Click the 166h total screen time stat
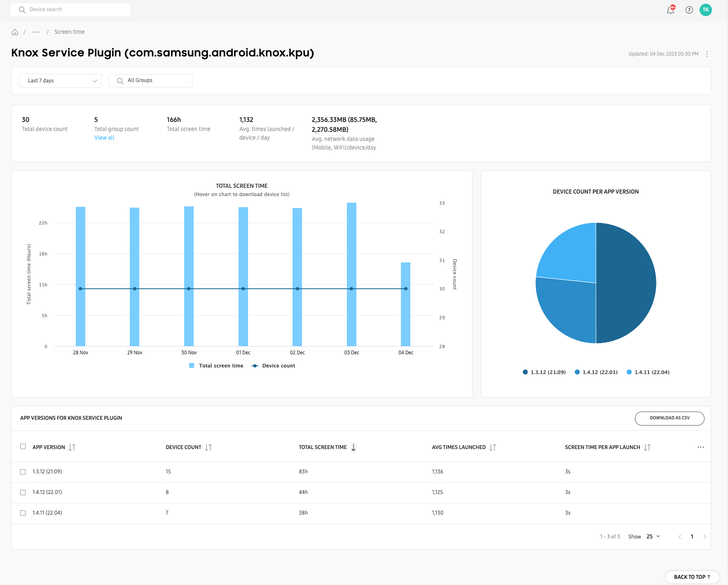Viewport: 728px width, 585px height. (x=174, y=120)
